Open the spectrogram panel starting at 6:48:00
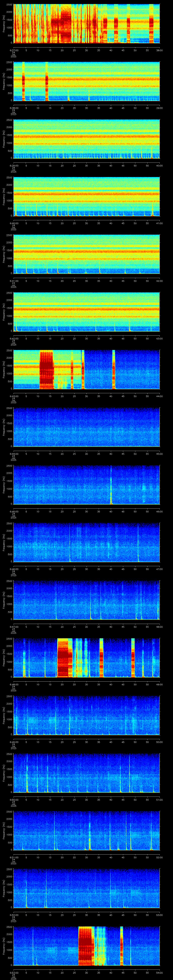This screenshot has height=980, width=173. [x=86, y=658]
